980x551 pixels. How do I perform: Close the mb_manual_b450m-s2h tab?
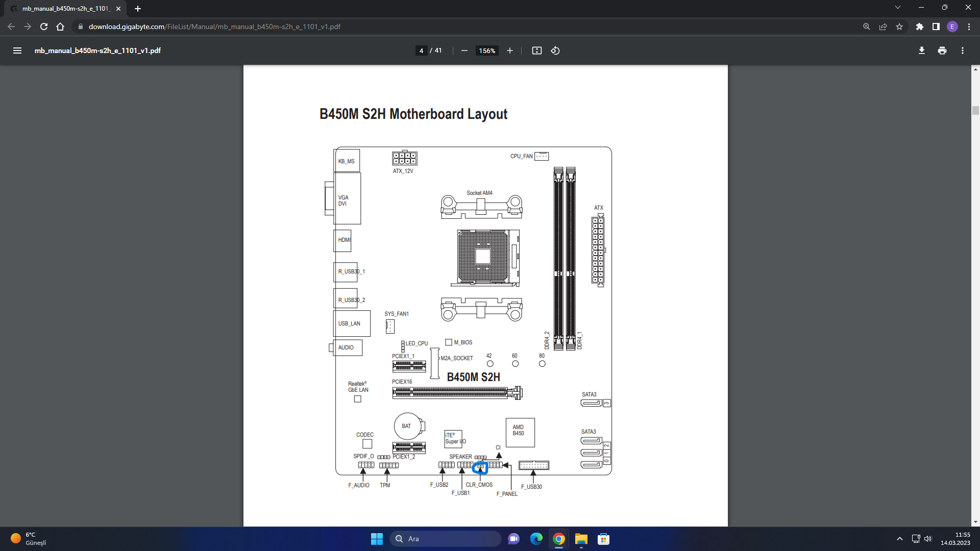118,9
